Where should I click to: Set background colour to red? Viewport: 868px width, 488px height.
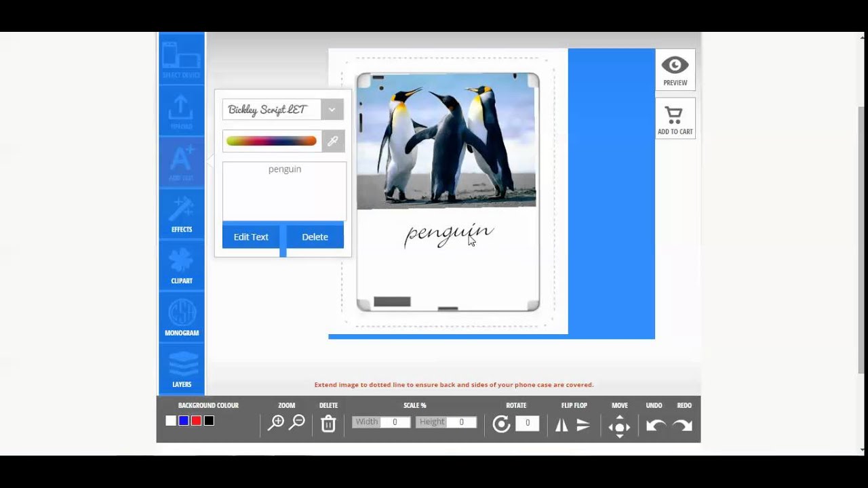pyautogui.click(x=196, y=421)
